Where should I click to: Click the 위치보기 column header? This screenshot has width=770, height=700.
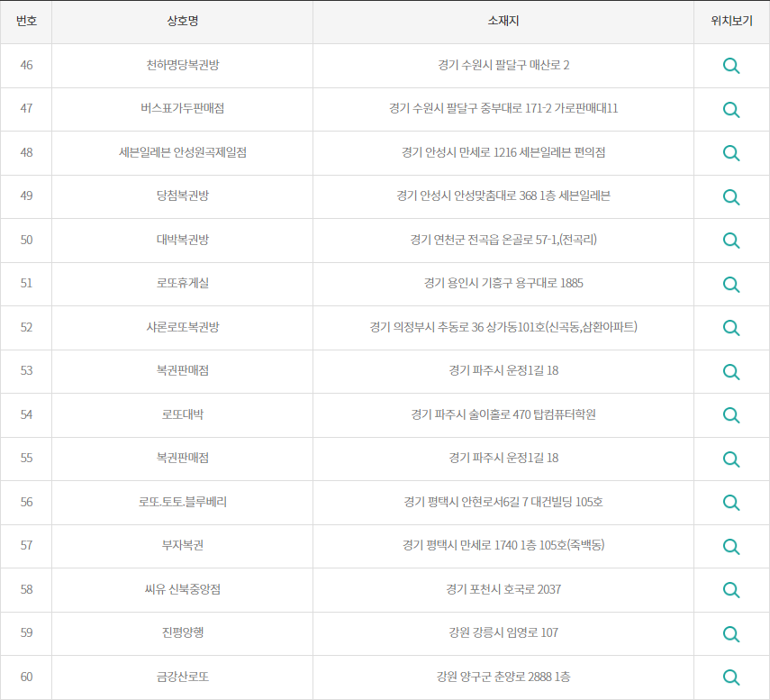point(731,22)
